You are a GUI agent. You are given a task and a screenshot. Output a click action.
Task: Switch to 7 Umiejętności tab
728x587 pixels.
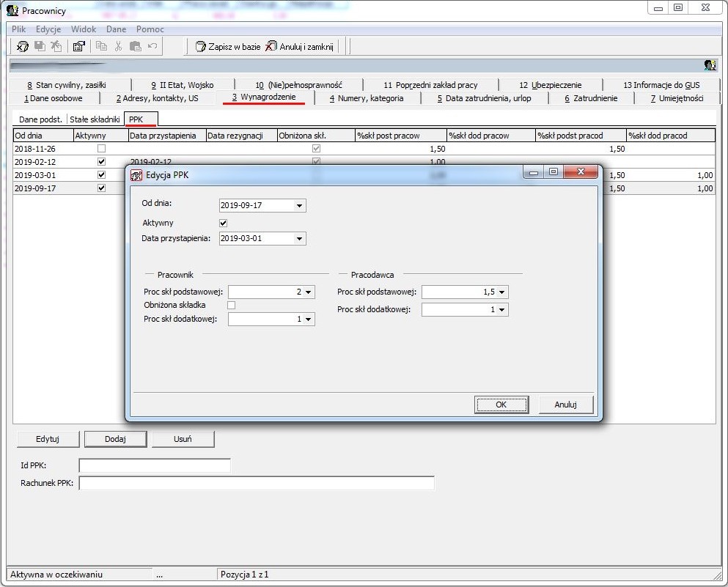click(677, 98)
